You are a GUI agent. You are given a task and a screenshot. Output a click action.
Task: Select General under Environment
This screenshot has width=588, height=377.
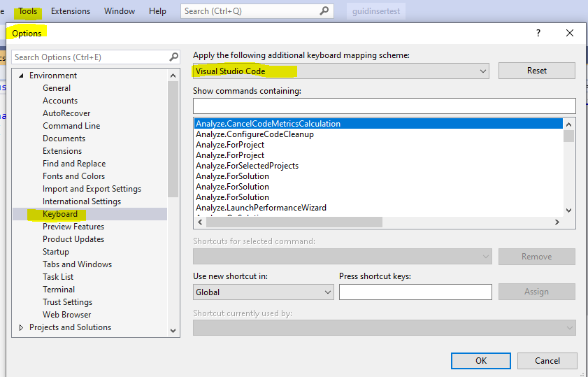[x=57, y=87]
